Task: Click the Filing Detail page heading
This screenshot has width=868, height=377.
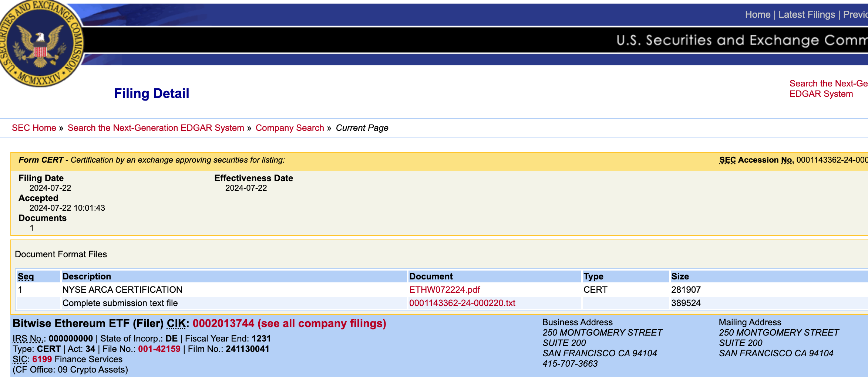Action: 151,94
